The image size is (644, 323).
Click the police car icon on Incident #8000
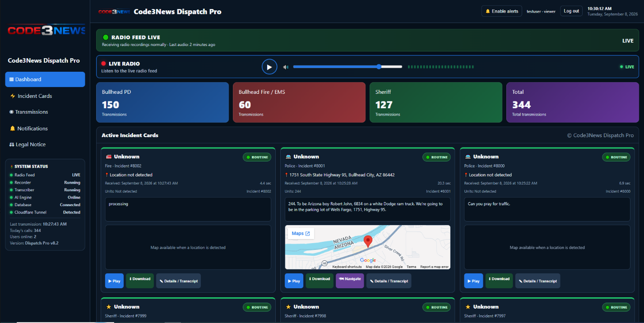click(x=468, y=157)
